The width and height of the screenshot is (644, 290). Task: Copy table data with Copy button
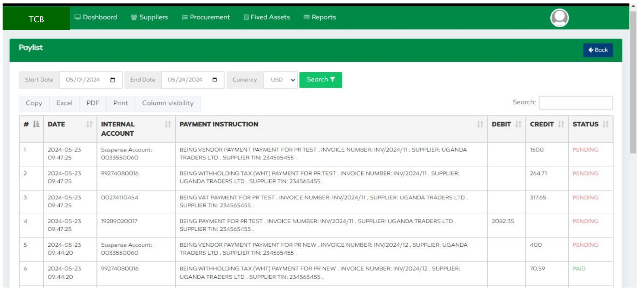point(34,103)
